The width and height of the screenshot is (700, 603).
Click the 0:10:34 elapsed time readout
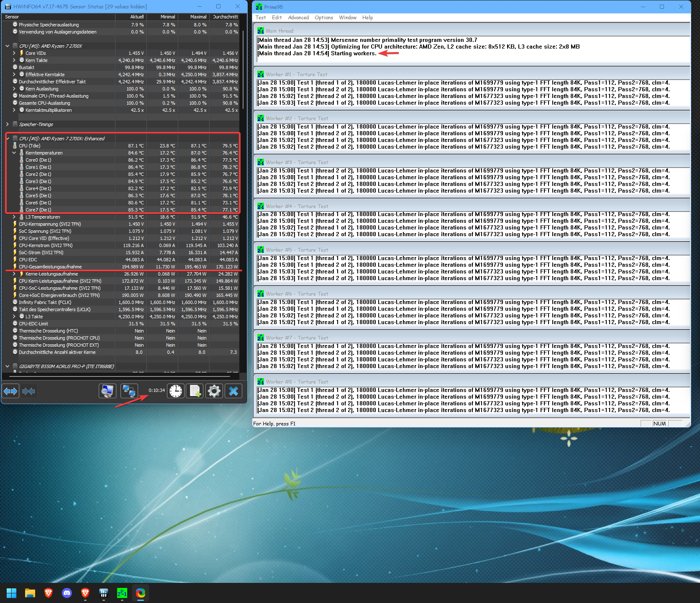156,390
